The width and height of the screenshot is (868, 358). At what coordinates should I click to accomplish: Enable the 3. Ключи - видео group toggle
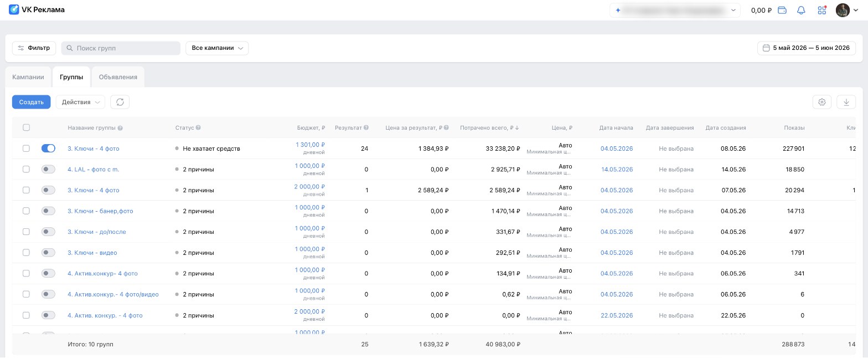coord(48,252)
